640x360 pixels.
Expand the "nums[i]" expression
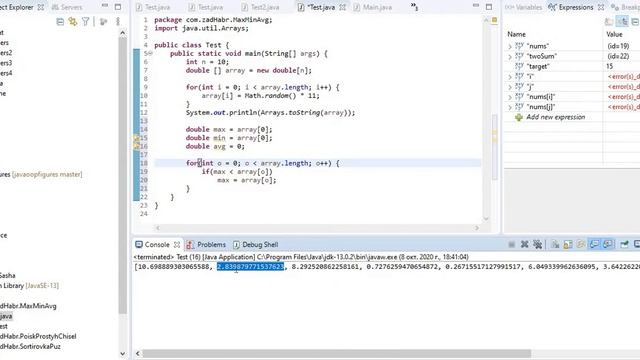tap(510, 97)
